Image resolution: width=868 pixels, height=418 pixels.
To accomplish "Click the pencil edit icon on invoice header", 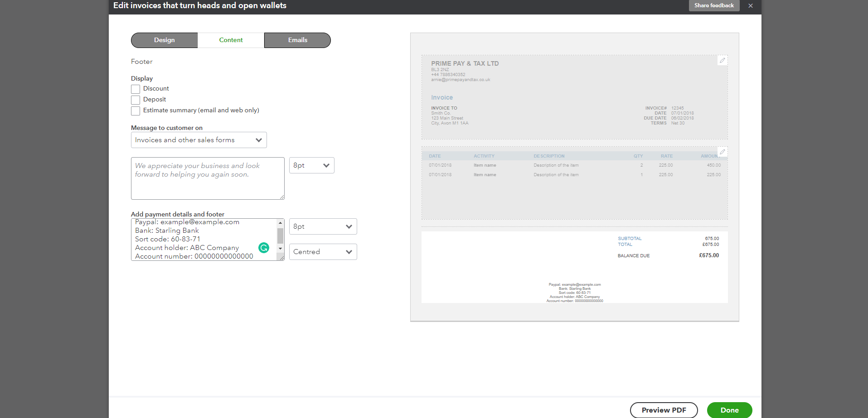I will [723, 60].
